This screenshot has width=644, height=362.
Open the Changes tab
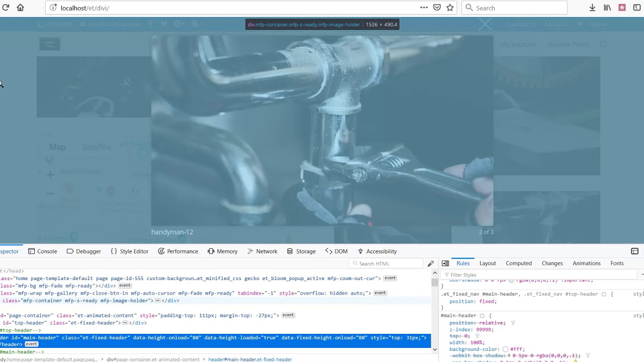[x=552, y=263]
